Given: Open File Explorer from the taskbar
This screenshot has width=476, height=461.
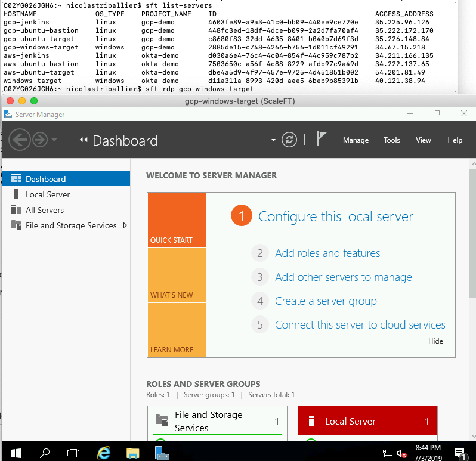Looking at the screenshot, I should (x=132, y=453).
